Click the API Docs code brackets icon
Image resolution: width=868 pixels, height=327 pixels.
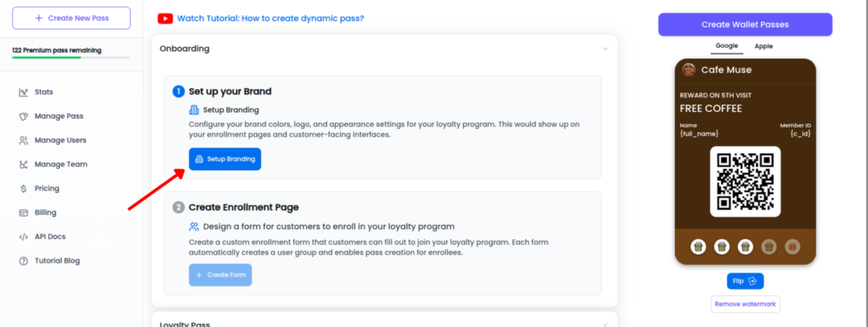[x=24, y=237]
